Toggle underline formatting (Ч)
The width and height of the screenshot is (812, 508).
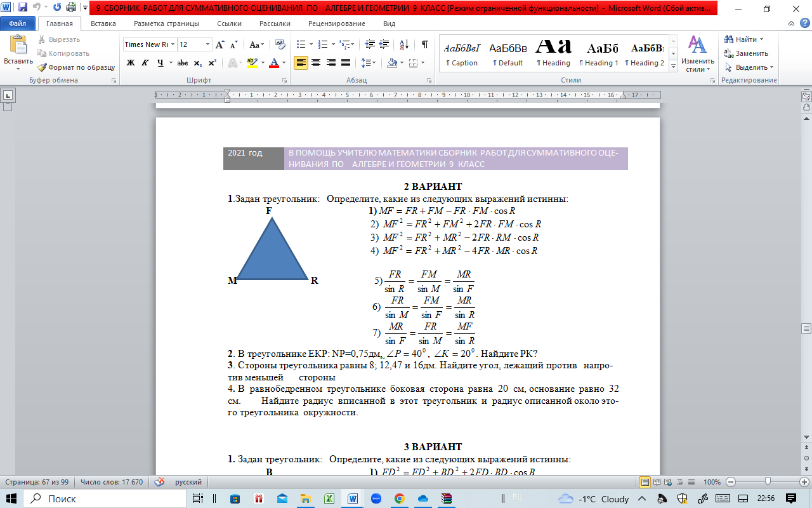point(160,63)
